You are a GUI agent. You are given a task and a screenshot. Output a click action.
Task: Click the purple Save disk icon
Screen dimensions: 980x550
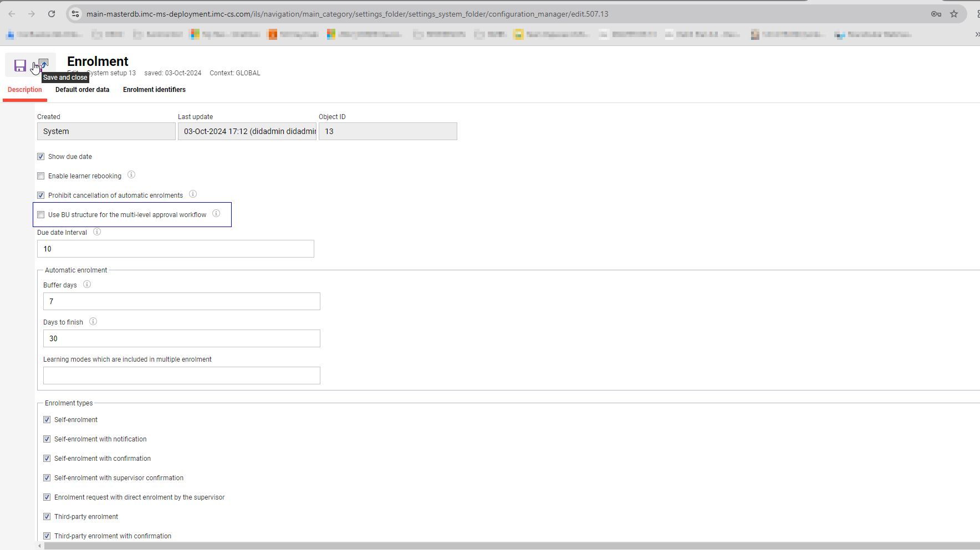20,65
